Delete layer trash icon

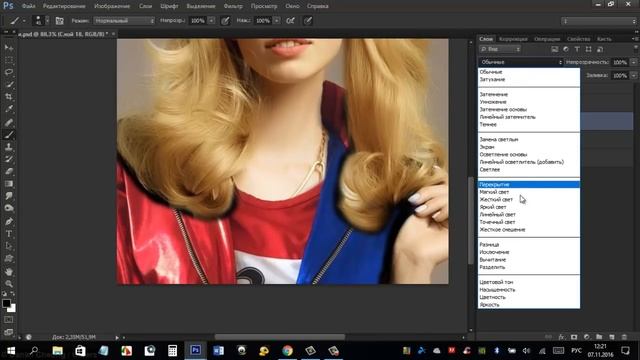[624, 337]
